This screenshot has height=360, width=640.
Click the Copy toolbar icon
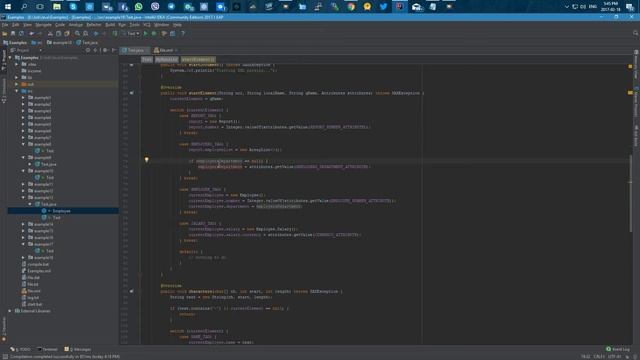tap(58, 33)
